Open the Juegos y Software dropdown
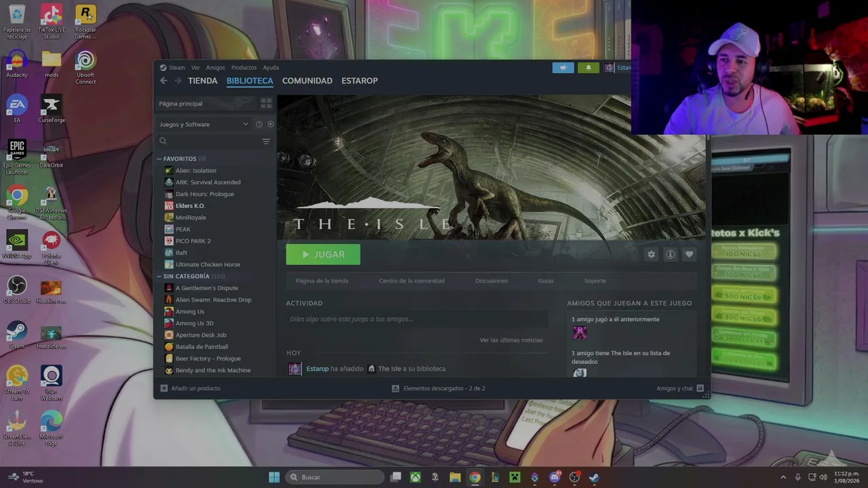This screenshot has width=868, height=488. point(203,125)
